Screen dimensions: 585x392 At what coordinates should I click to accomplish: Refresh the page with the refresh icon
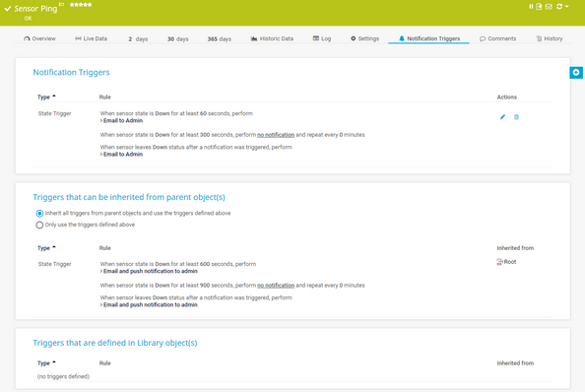click(x=558, y=6)
